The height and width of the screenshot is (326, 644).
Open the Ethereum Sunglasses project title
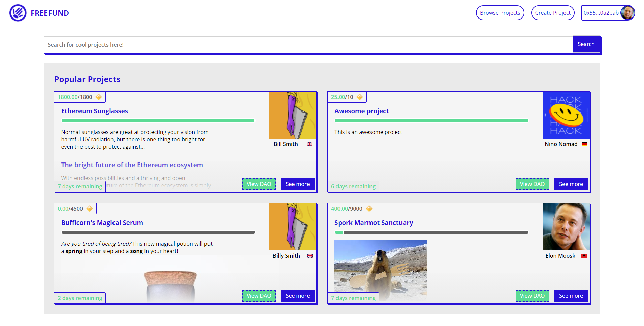pos(94,111)
